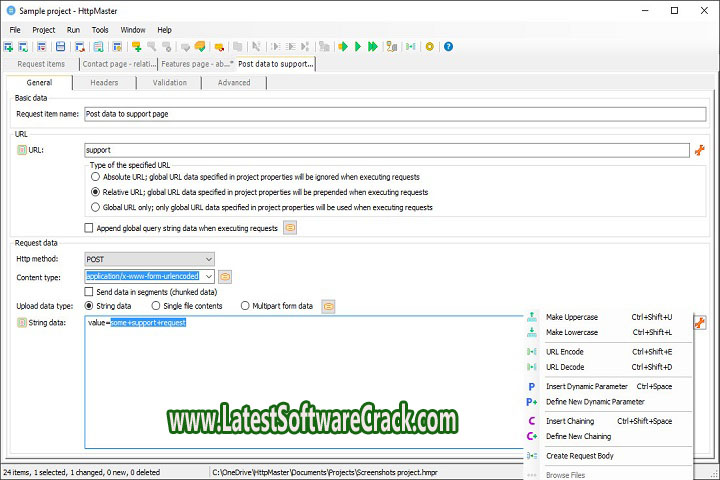
Task: Click the orange button next to Multipart form data
Action: [328, 306]
